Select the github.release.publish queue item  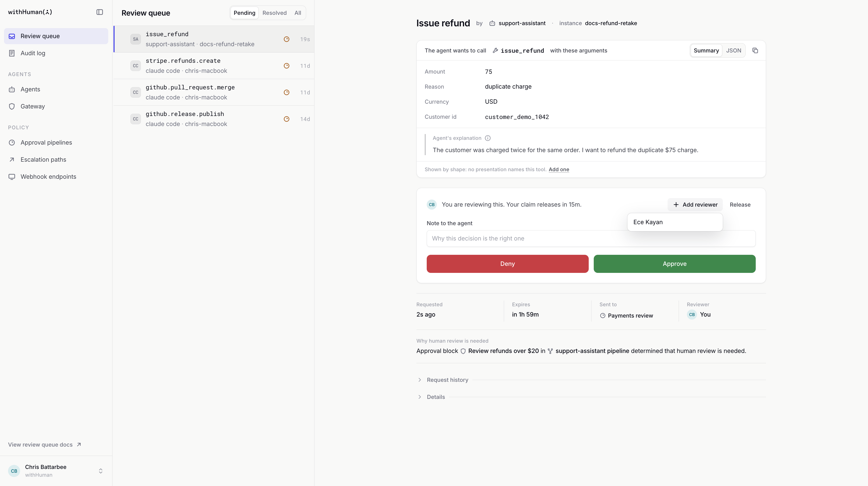pos(214,119)
